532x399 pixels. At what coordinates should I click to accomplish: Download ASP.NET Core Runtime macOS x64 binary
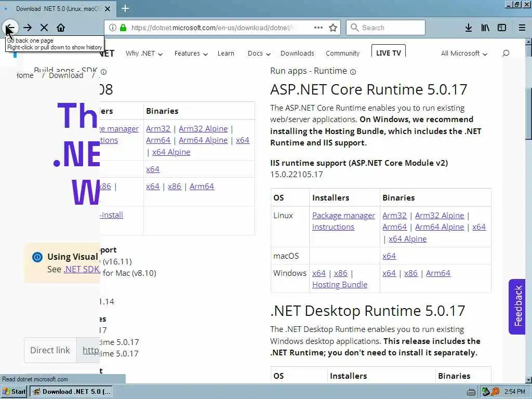(389, 256)
